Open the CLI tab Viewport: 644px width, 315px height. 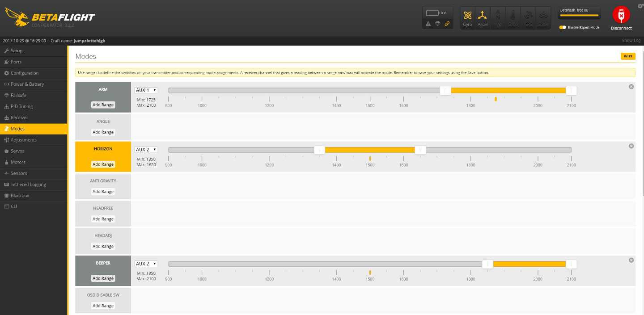34,206
